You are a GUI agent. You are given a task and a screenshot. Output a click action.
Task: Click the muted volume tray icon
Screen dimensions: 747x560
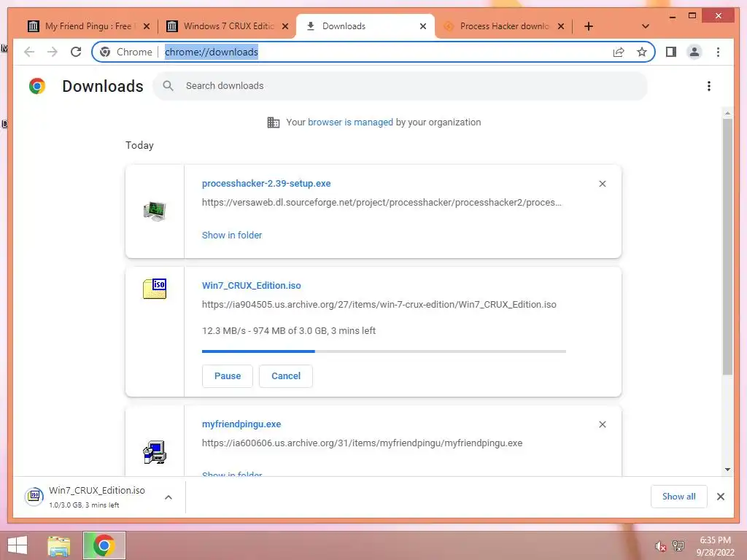[659, 546]
